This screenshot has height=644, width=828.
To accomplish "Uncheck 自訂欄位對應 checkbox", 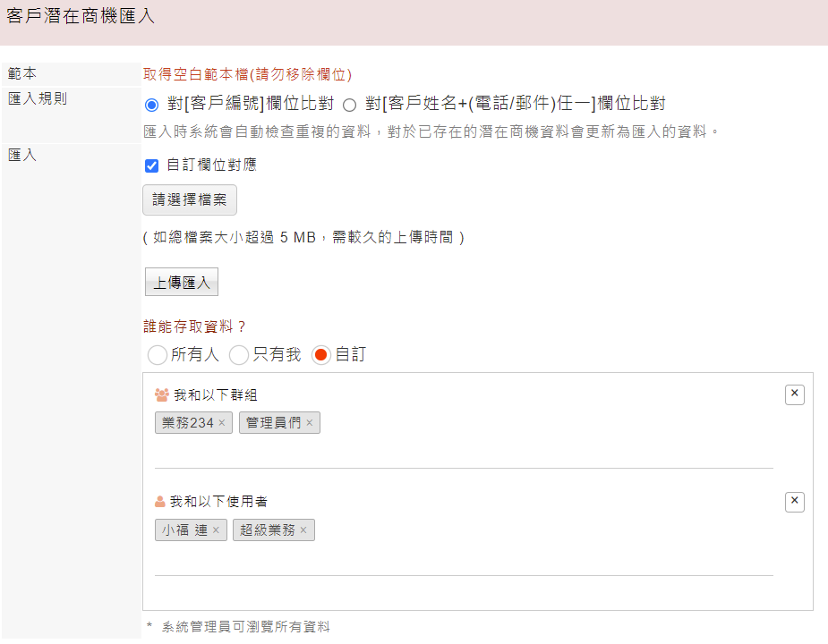I will [151, 165].
